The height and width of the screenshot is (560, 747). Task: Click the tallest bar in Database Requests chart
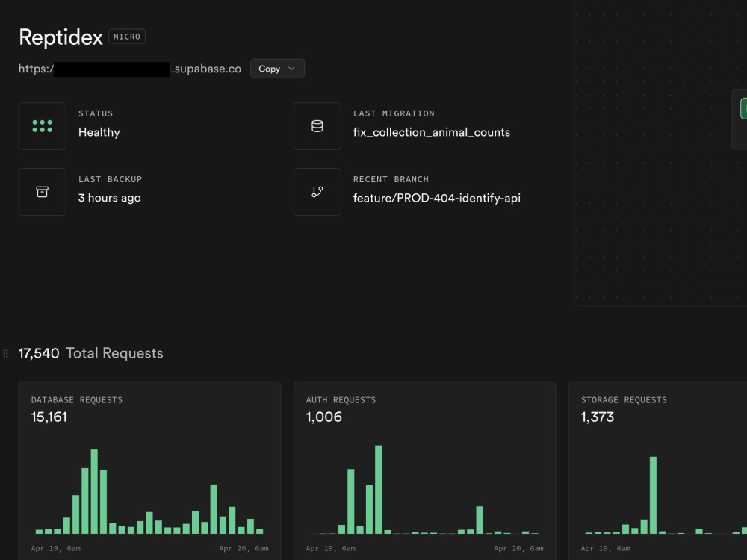point(94,491)
